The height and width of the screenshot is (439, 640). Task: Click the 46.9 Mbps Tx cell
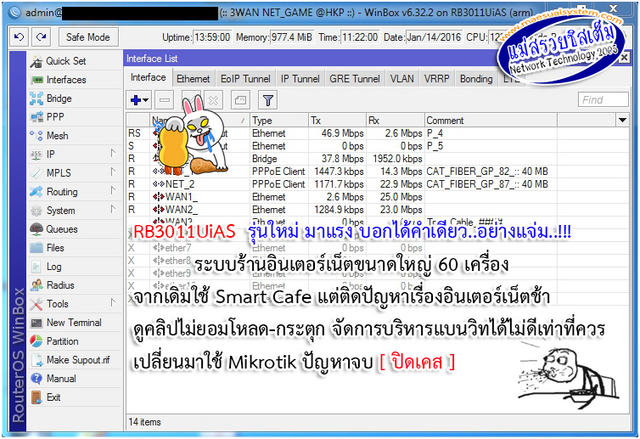337,133
